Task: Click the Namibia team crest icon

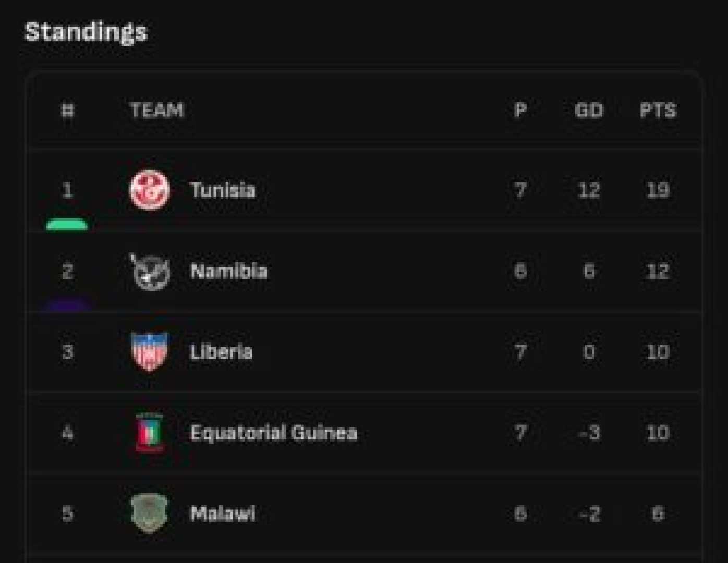Action: coord(150,272)
